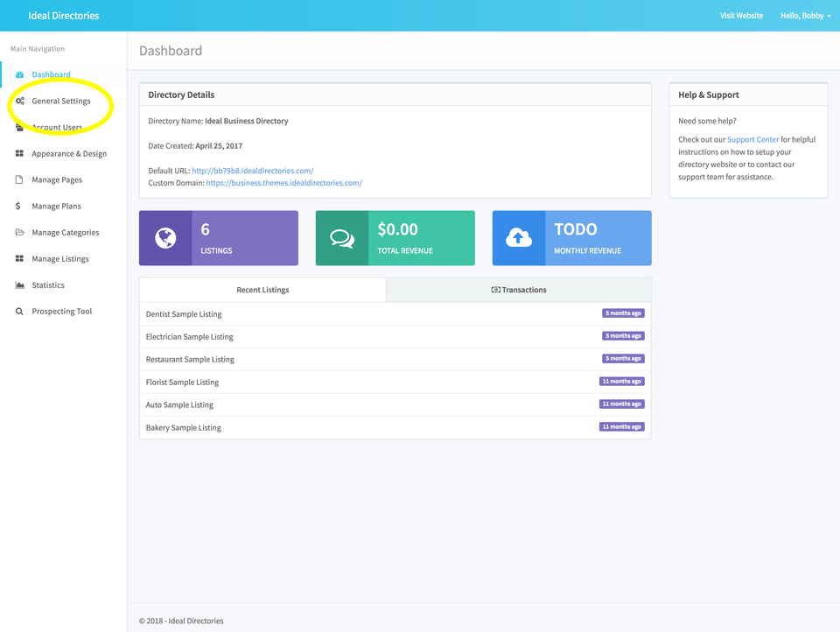Open the Hello, Bobby user dropdown

point(805,16)
